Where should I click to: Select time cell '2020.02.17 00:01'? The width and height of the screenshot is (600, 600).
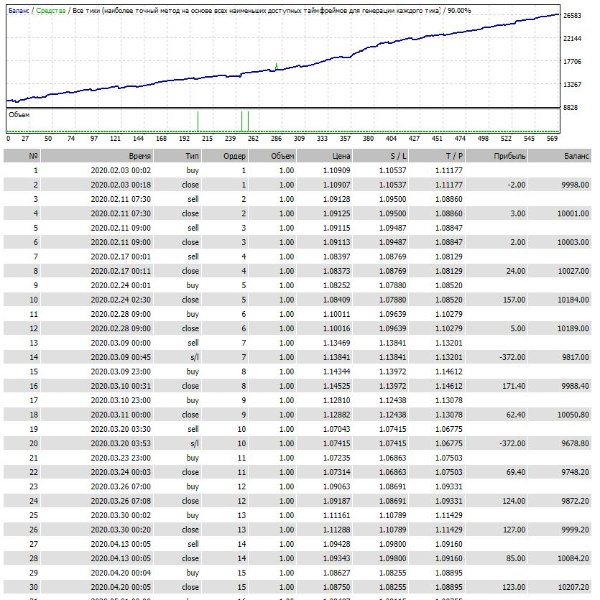pyautogui.click(x=121, y=257)
